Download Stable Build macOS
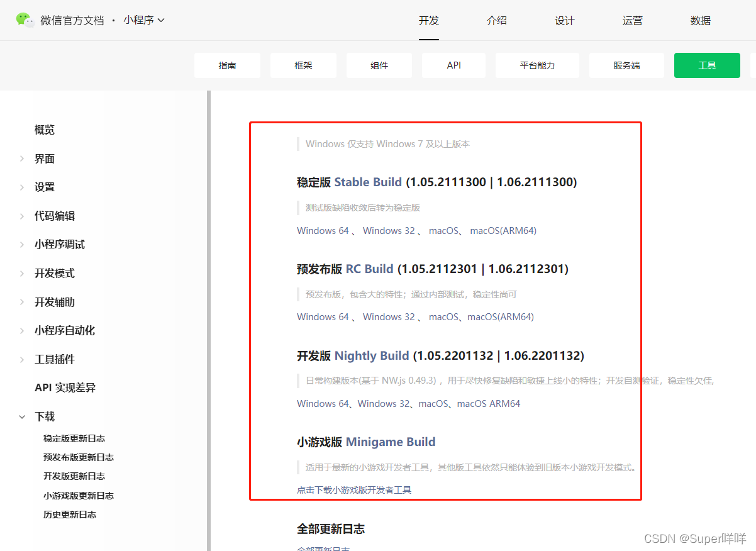This screenshot has height=551, width=756. click(444, 231)
